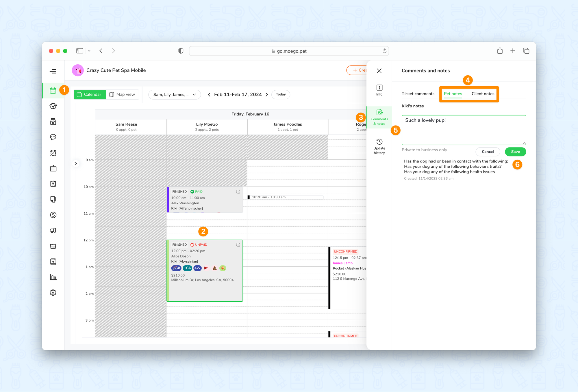The image size is (578, 392).
Task: Open reports bar chart icon in sidebar
Action: tap(53, 277)
